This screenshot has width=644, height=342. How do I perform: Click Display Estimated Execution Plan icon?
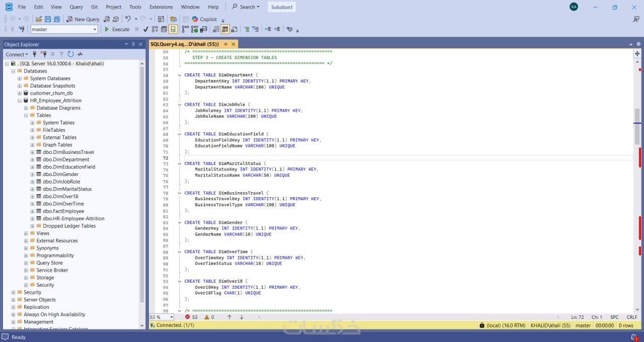154,29
